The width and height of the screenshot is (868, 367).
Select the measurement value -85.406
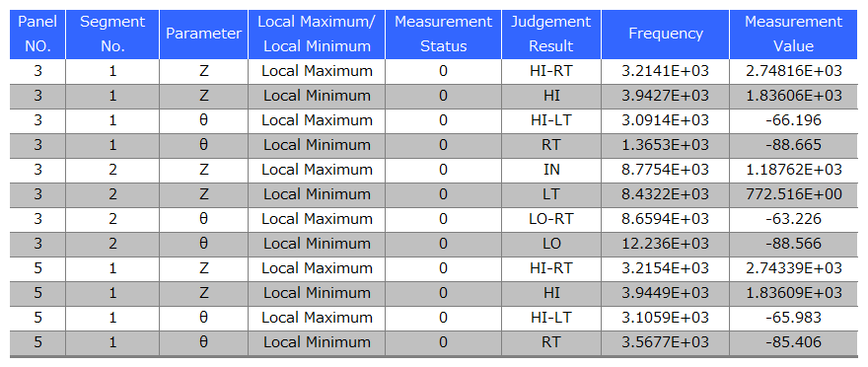(x=793, y=342)
